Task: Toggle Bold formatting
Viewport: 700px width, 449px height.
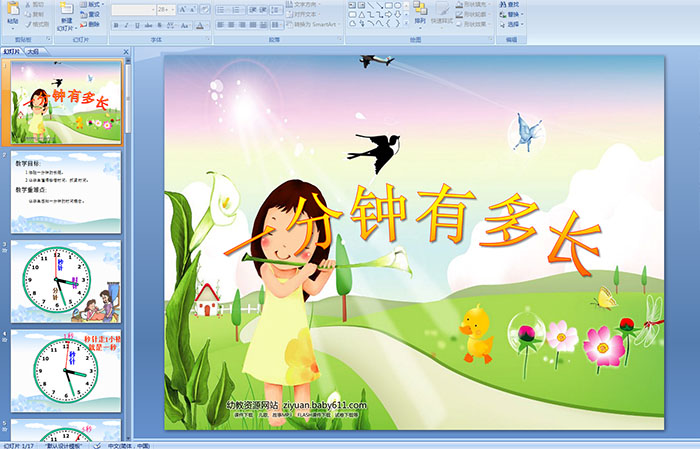Action: [116, 24]
